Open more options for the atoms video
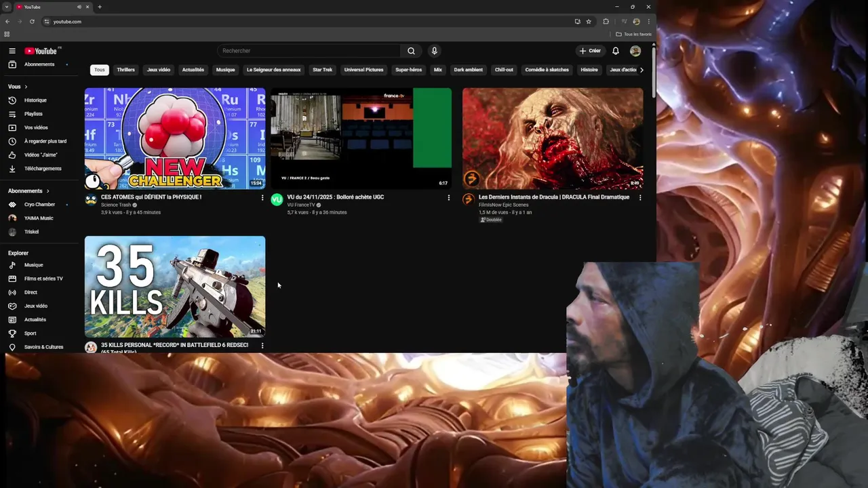Viewport: 868px width, 488px height. tap(262, 198)
